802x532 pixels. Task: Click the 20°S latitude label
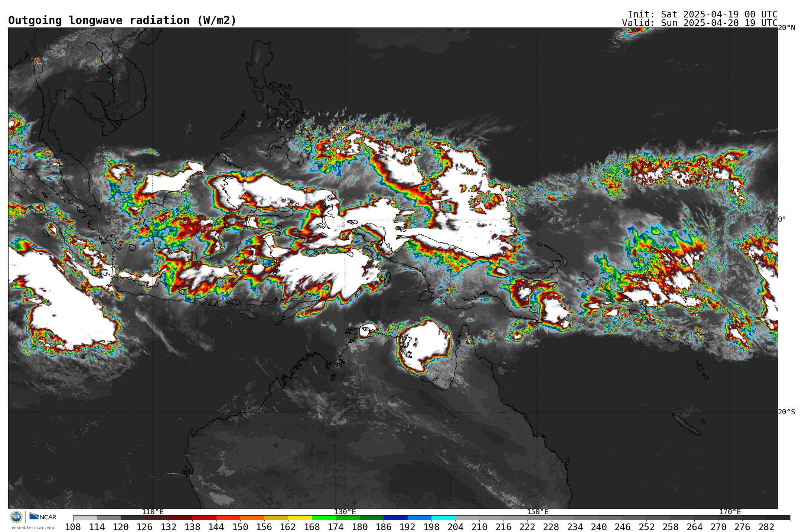click(x=786, y=412)
